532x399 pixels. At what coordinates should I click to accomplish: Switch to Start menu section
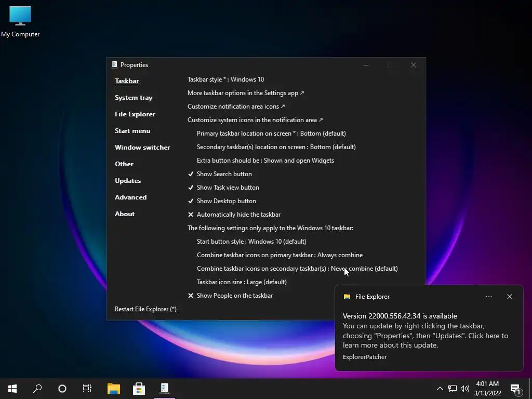pos(132,131)
